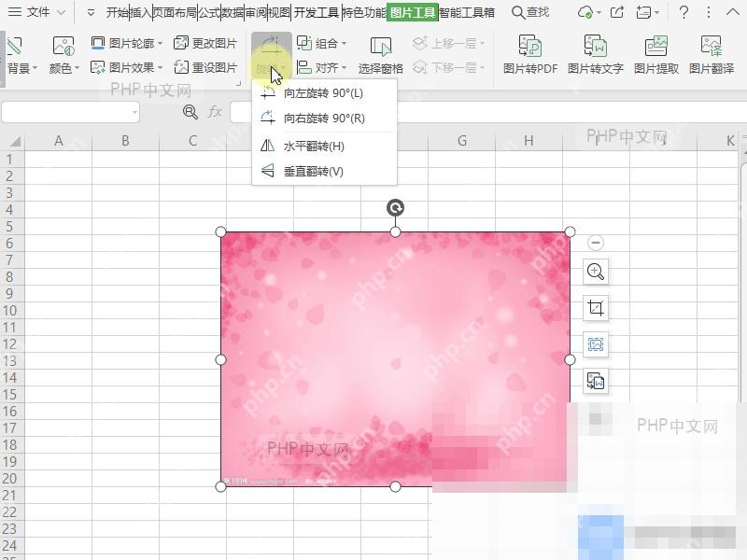
Task: Click the pink petal picture in the sheet
Action: click(x=395, y=359)
